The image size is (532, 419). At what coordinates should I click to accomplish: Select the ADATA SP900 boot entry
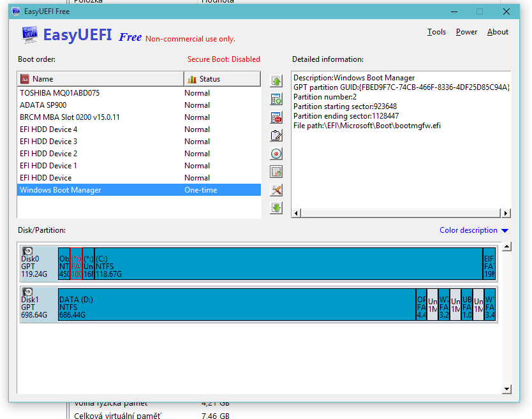pos(139,105)
